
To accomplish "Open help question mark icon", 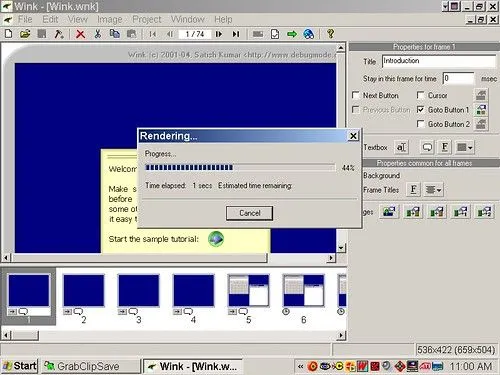I will [330, 34].
